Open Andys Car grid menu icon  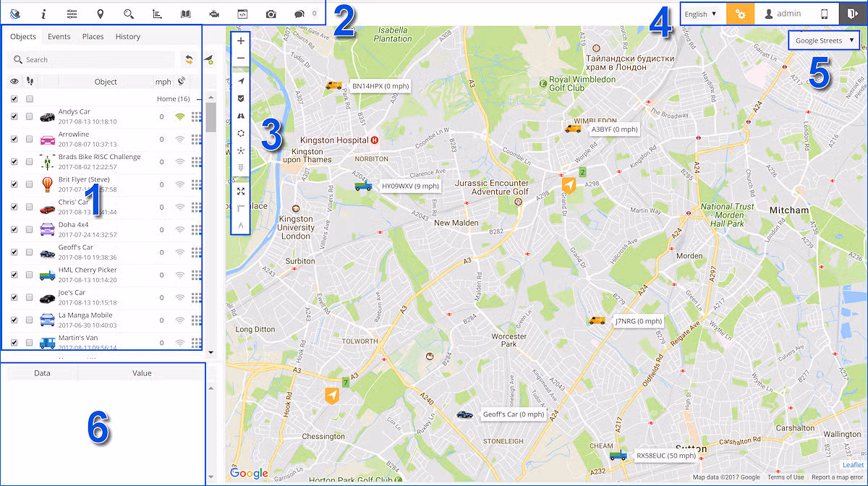click(x=196, y=116)
